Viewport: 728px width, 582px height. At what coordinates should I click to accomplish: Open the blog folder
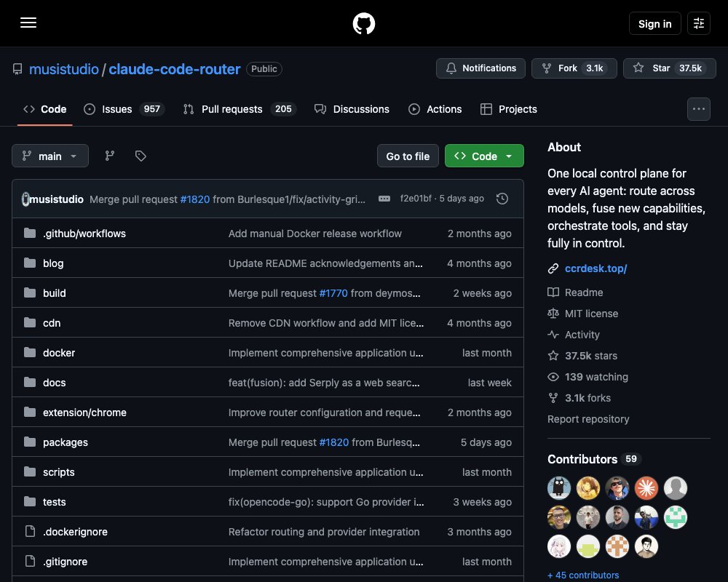[53, 263]
